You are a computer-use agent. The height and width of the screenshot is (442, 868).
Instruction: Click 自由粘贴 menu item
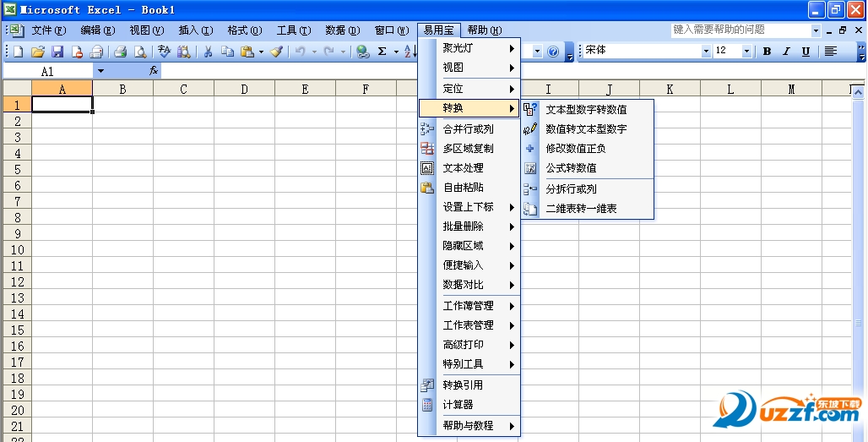pos(469,188)
